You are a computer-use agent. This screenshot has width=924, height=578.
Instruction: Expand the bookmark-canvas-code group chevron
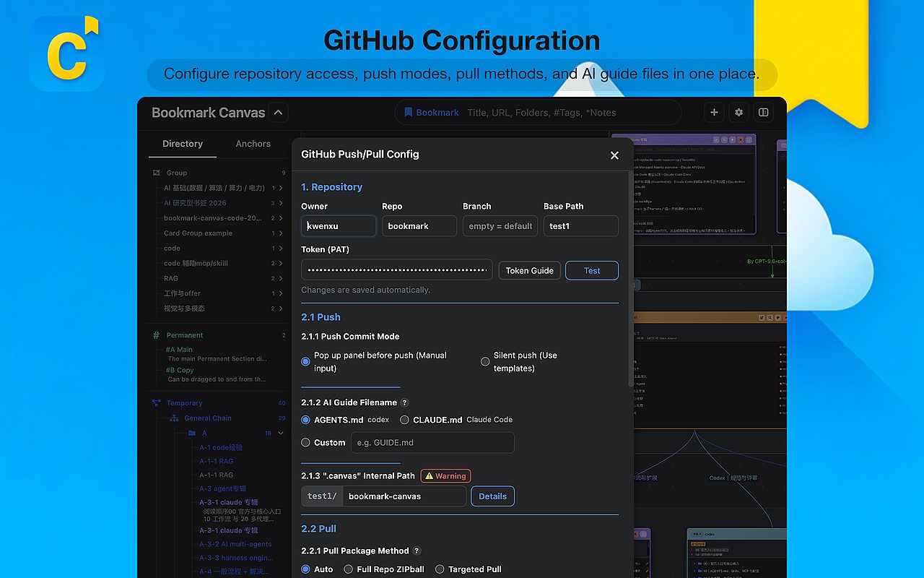point(281,218)
